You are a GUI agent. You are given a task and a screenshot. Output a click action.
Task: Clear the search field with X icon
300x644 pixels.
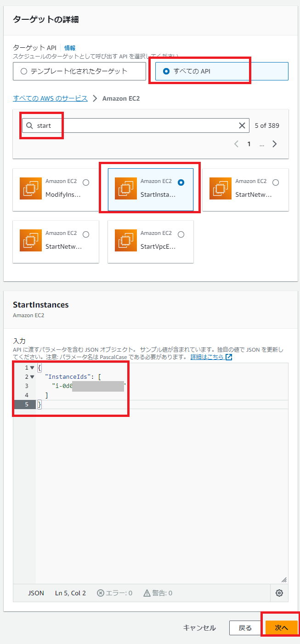point(242,125)
